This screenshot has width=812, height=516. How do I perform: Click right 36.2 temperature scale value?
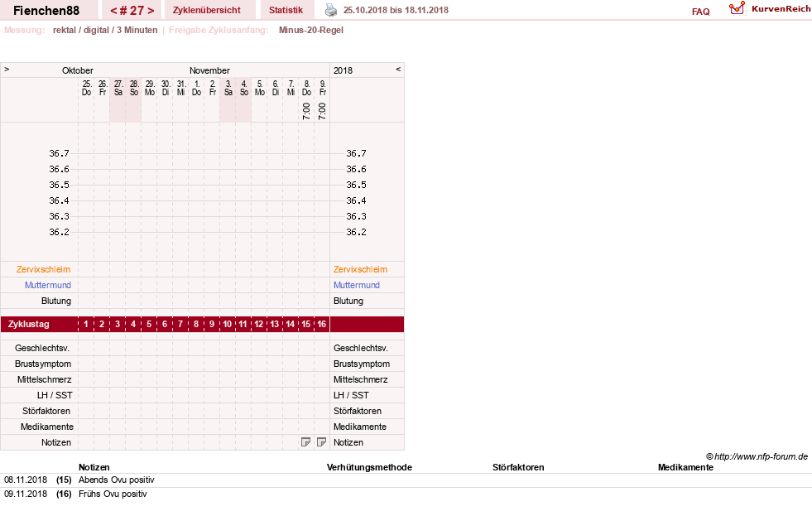(356, 232)
